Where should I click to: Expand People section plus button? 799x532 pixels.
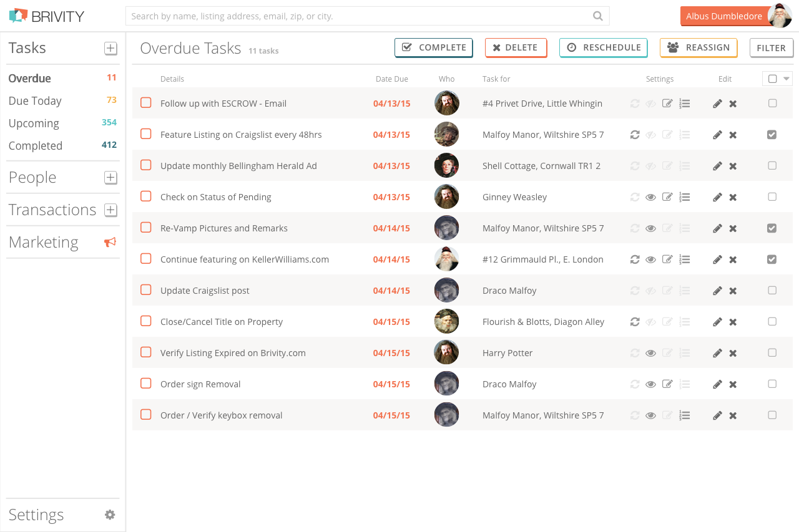110,178
